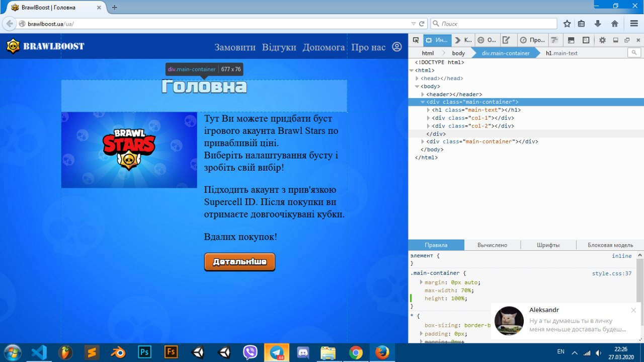Collapse the body node in inspector
Screen dimensions: 644x362
(x=417, y=87)
